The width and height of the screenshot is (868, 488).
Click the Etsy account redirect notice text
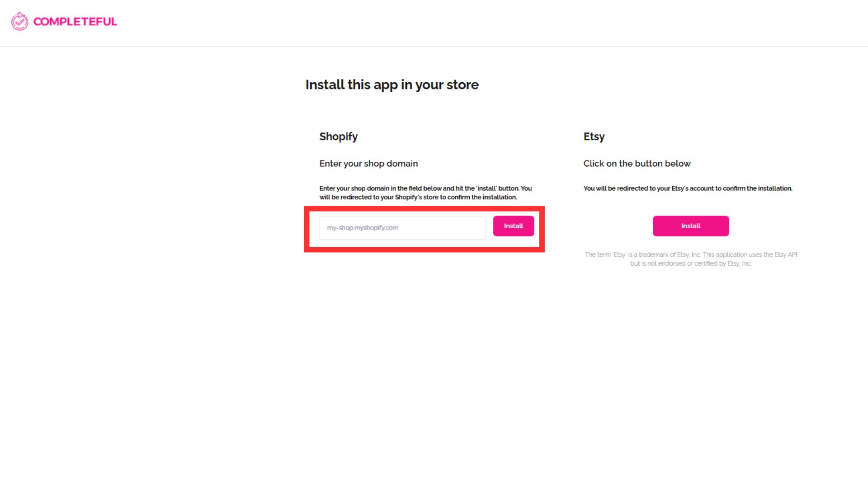coord(688,188)
